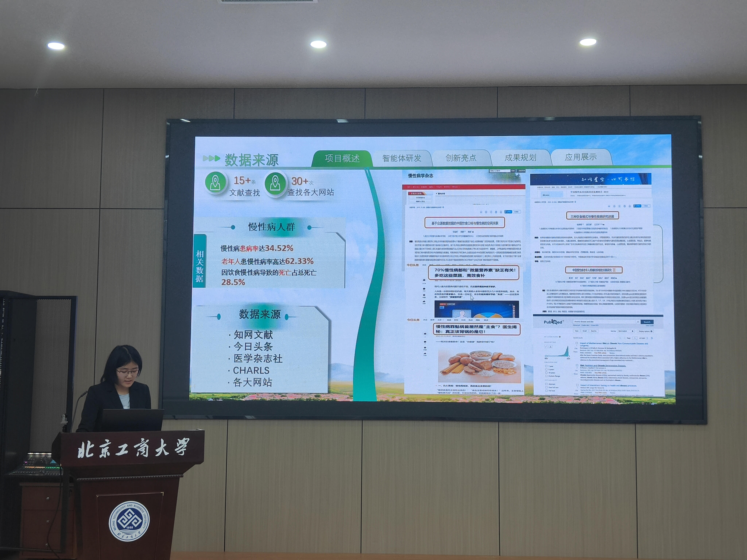The image size is (747, 560).
Task: Open the 应用展示 tab
Action: (580, 157)
